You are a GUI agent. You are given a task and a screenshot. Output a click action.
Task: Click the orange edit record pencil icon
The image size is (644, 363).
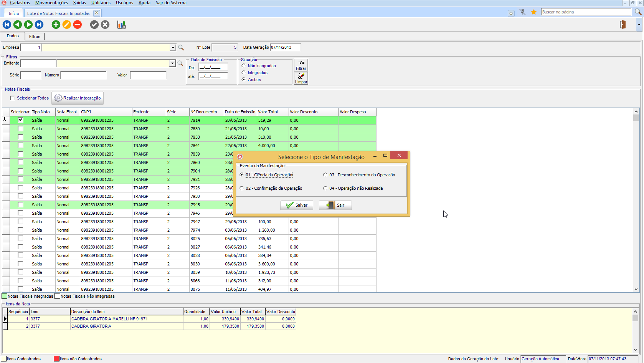pos(67,25)
